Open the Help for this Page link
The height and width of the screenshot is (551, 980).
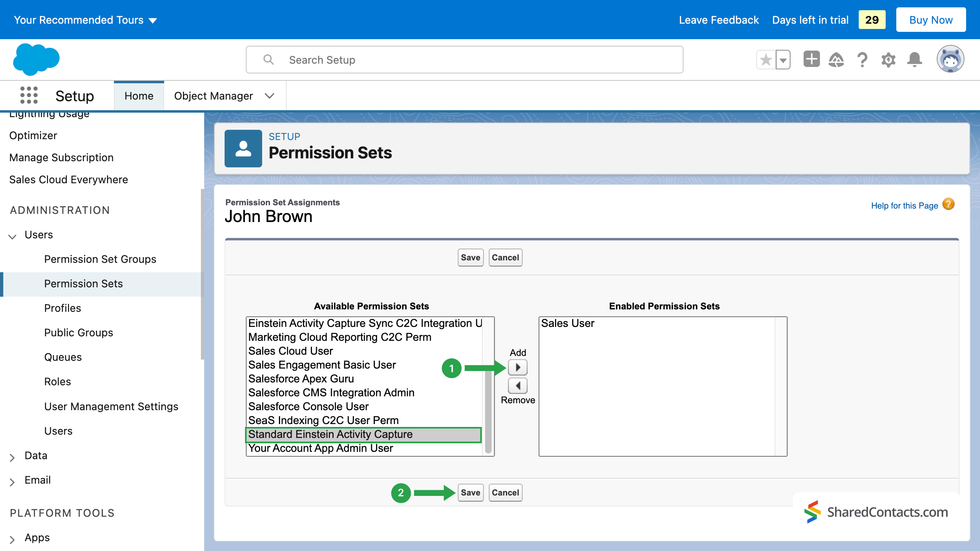pyautogui.click(x=904, y=206)
